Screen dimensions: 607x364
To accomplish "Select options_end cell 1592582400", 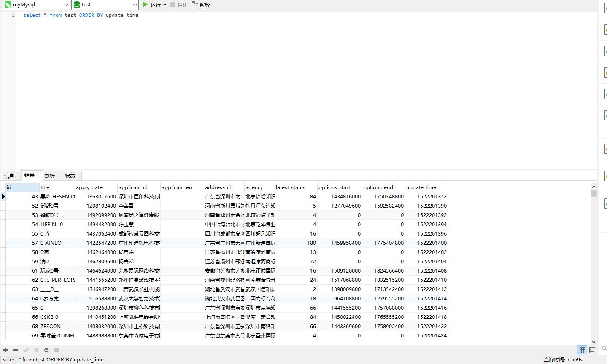I will (383, 206).
